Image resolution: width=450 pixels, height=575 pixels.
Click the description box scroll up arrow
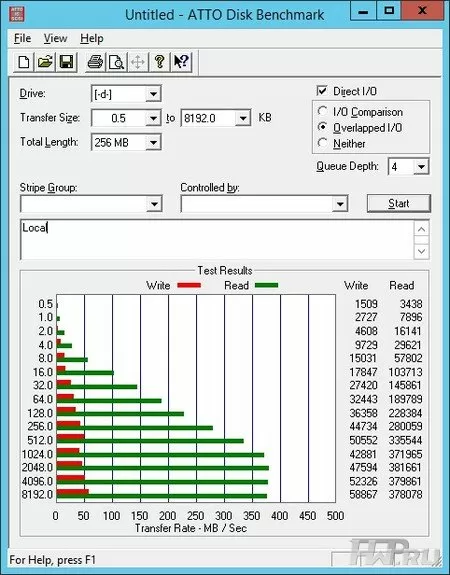(x=421, y=229)
